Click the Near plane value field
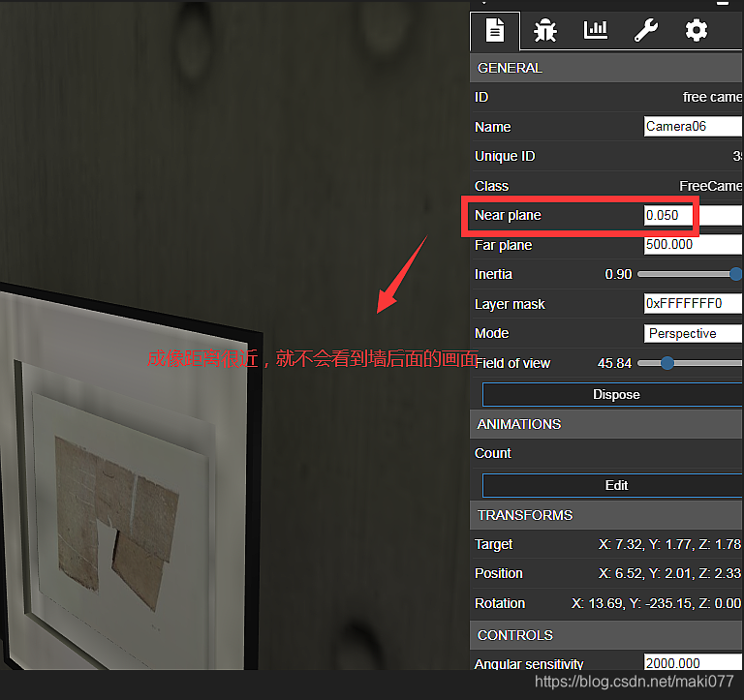 click(x=693, y=215)
